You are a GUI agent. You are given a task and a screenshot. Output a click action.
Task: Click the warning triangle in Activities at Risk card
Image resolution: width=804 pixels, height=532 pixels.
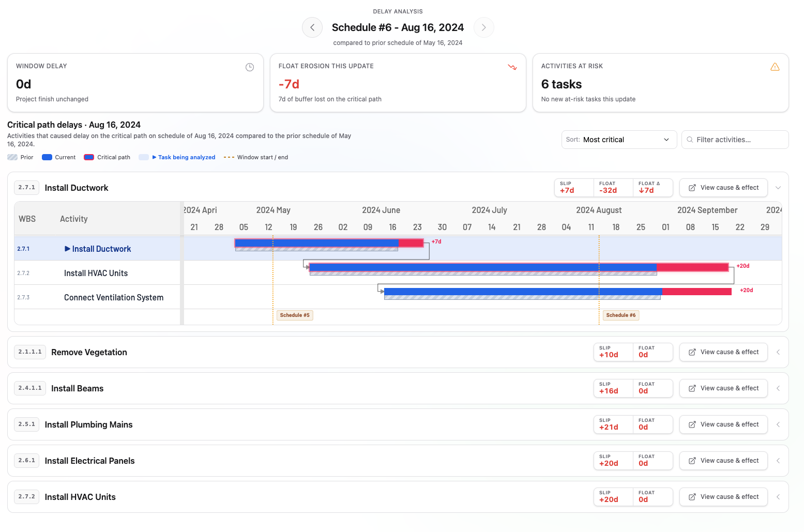(x=775, y=67)
